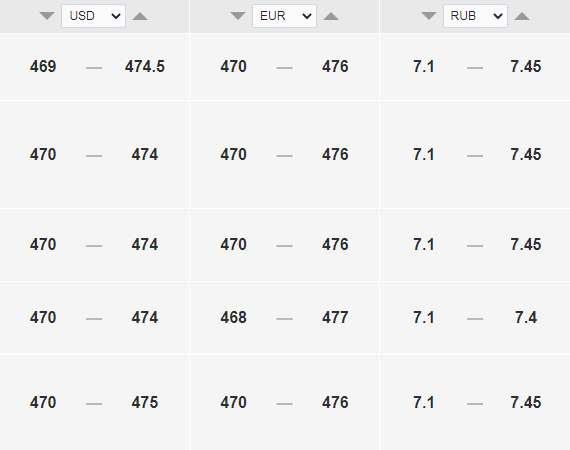Click the 475 USD sell rate
Viewport: 570px width, 450px height.
pyautogui.click(x=145, y=402)
